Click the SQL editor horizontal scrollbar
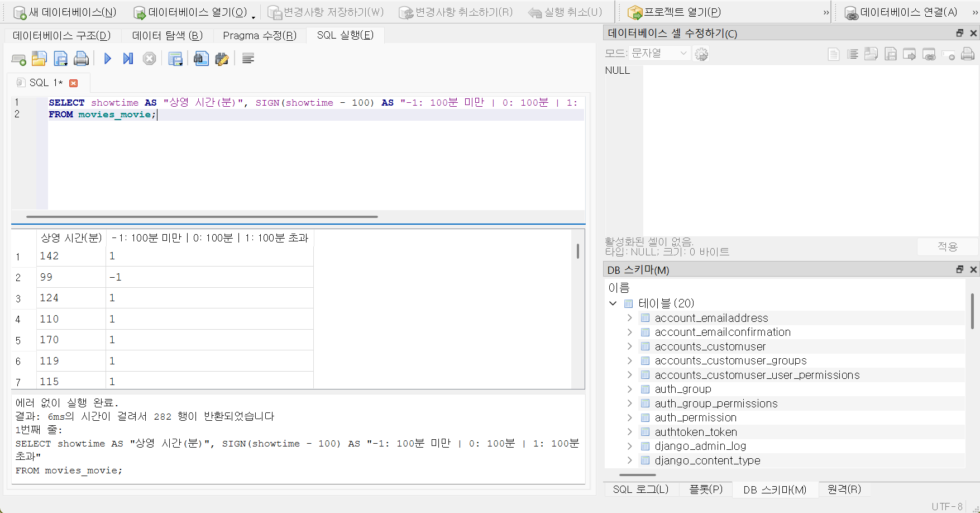 point(202,216)
